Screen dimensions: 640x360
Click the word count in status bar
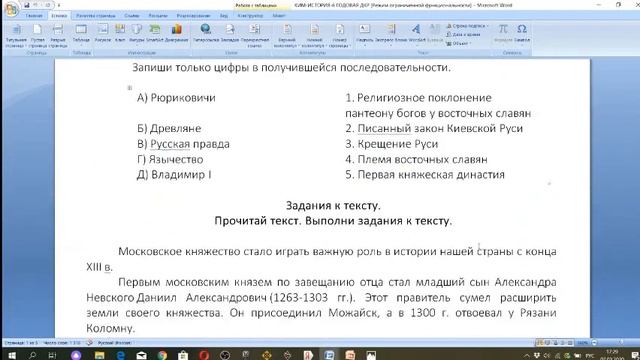62,343
